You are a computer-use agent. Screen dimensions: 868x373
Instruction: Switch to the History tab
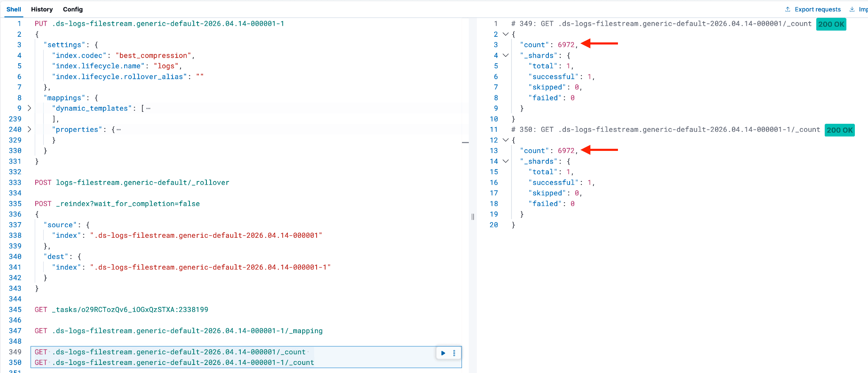tap(42, 9)
